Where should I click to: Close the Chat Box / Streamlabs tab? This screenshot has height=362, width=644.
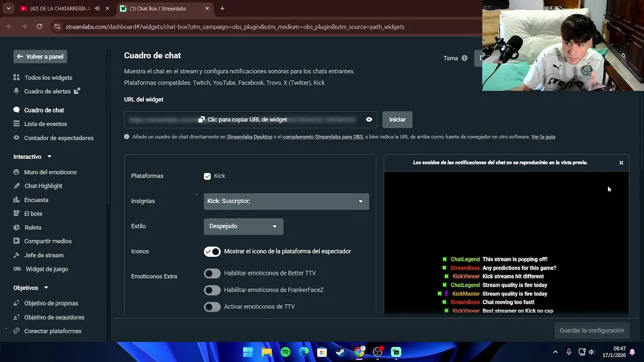(207, 9)
